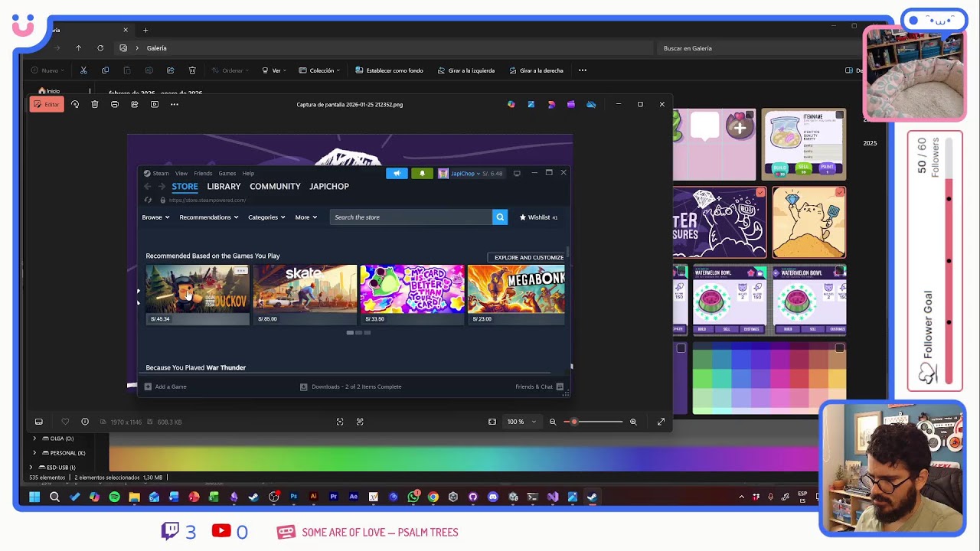Expand the ESD-USB (I:) drive node
This screenshot has width=980, height=551.
pos(31,467)
